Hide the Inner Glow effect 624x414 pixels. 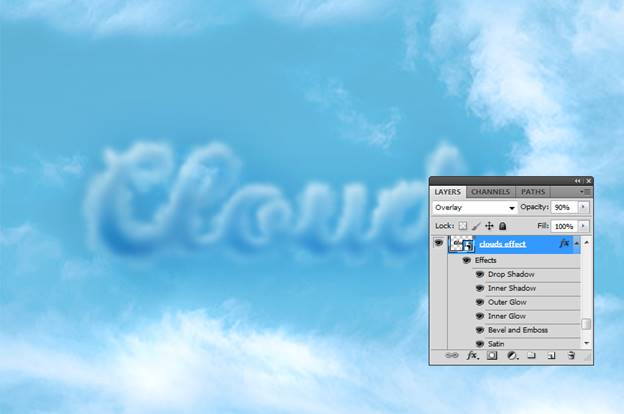click(x=480, y=316)
